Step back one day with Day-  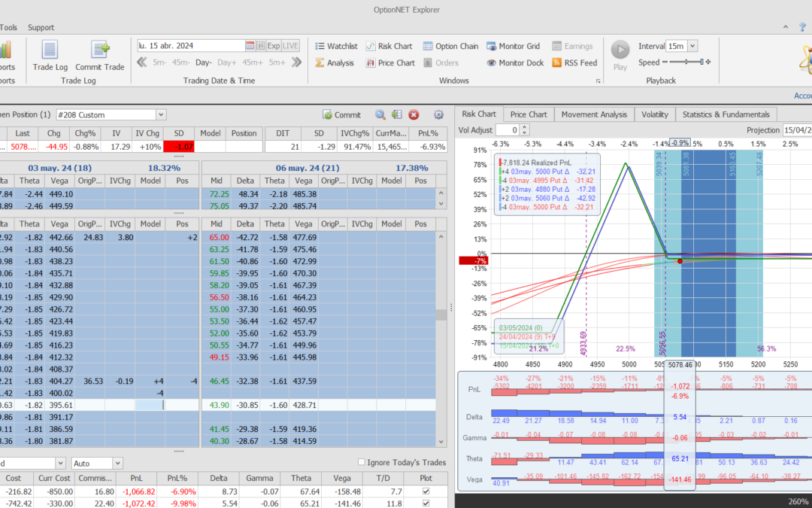coord(204,62)
